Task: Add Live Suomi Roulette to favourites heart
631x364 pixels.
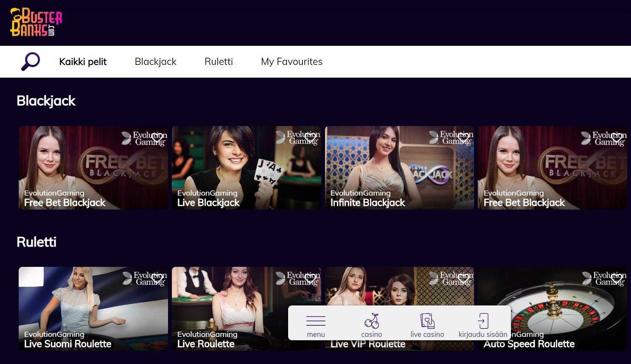Action: tap(157, 279)
